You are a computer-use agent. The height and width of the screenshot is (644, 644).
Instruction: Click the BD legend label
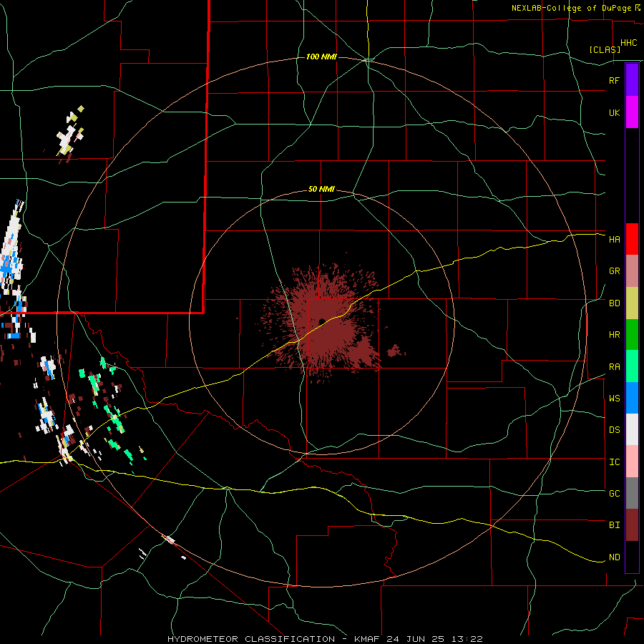click(x=614, y=303)
